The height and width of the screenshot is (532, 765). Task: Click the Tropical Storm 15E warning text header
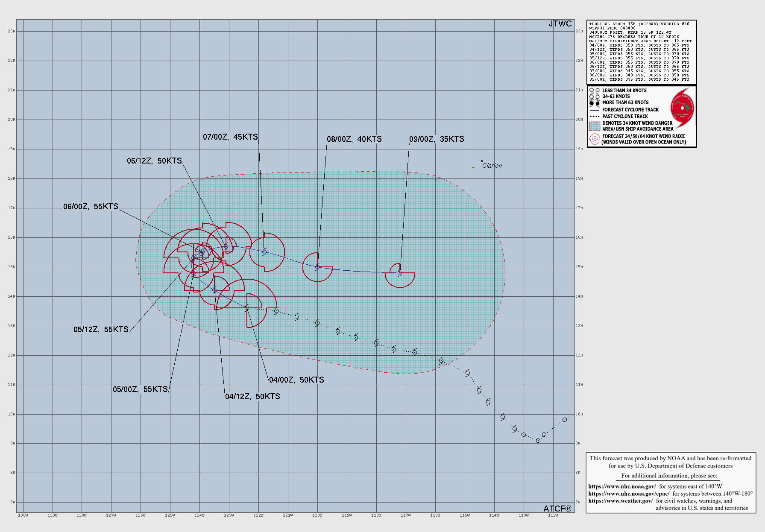[639, 24]
